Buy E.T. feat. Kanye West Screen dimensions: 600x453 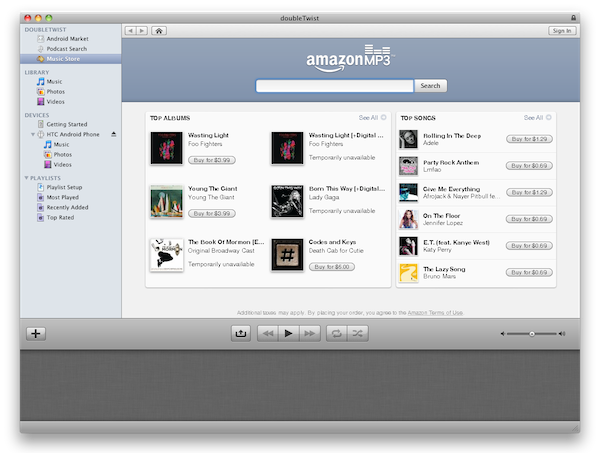[x=529, y=246]
